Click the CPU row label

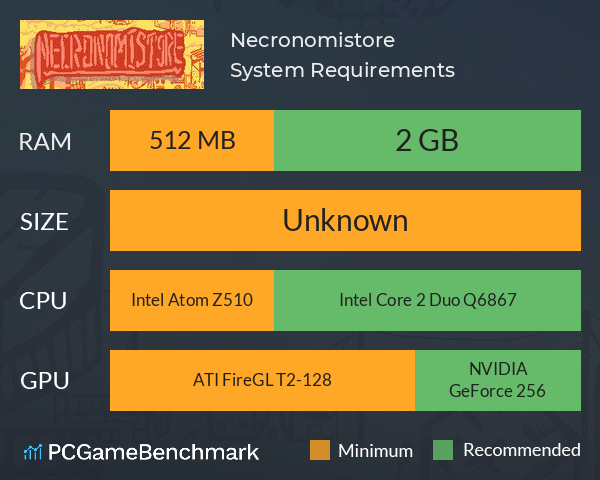pyautogui.click(x=43, y=301)
